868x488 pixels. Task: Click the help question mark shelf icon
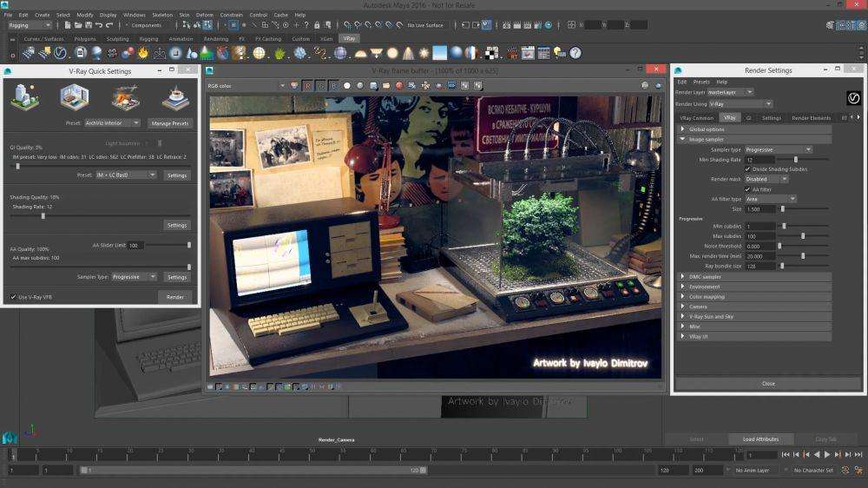(x=575, y=53)
